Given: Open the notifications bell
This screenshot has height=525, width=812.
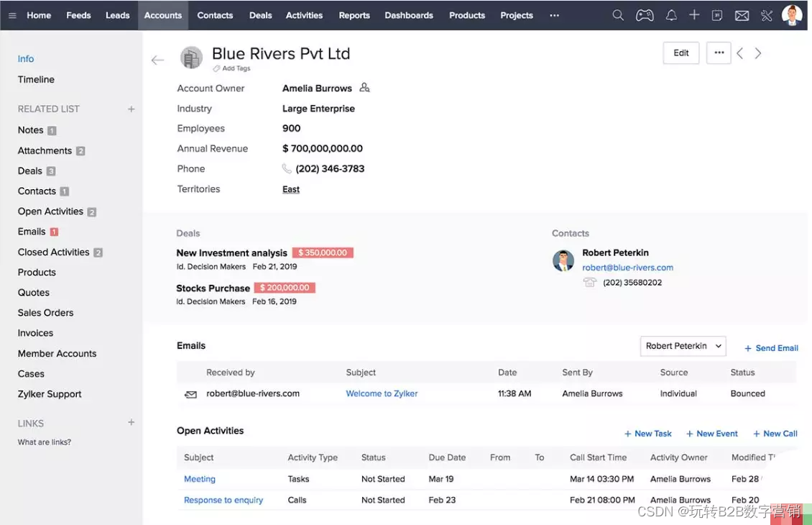Looking at the screenshot, I should [x=671, y=15].
